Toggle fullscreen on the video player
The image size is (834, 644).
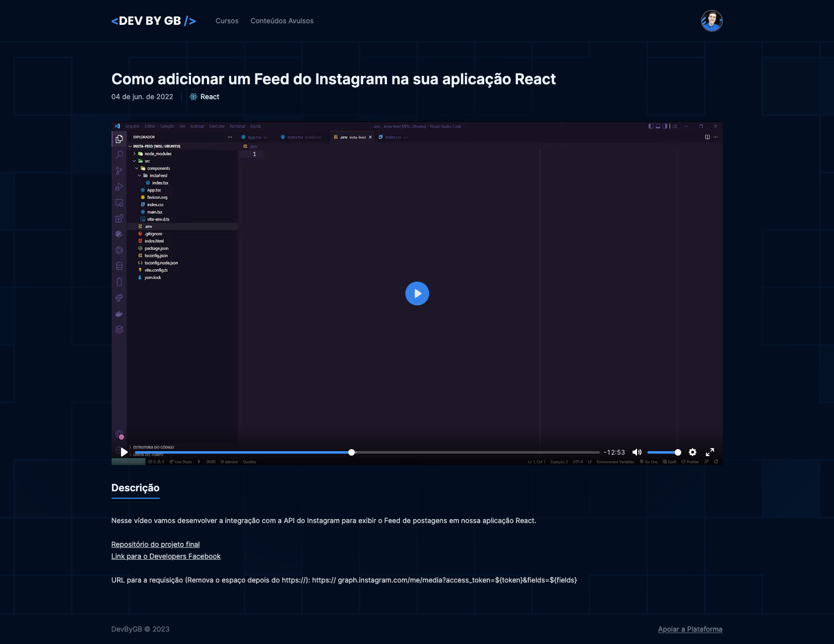point(710,452)
